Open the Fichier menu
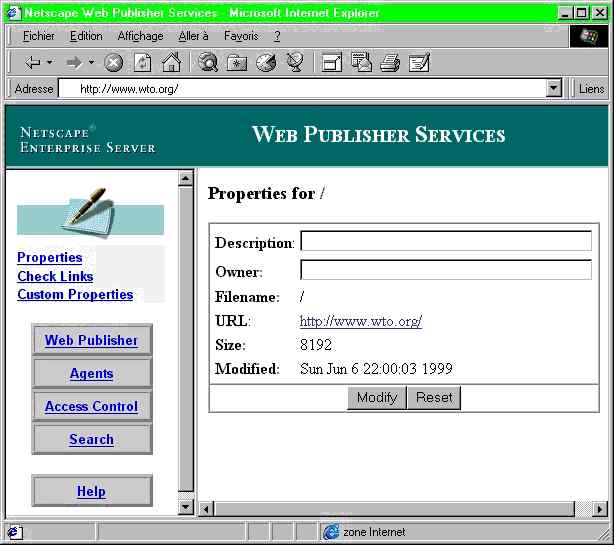Screen dimensions: 614x545 tap(39, 36)
